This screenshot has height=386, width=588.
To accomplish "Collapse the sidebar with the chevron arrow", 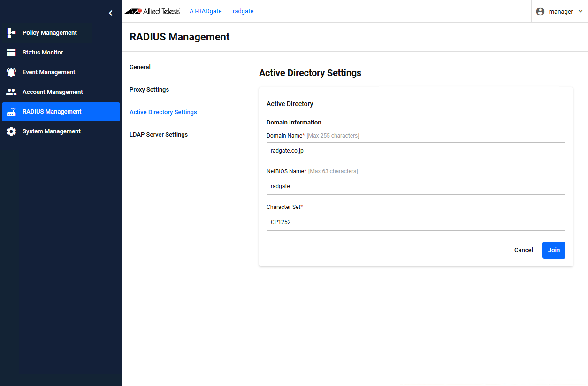I will (111, 13).
